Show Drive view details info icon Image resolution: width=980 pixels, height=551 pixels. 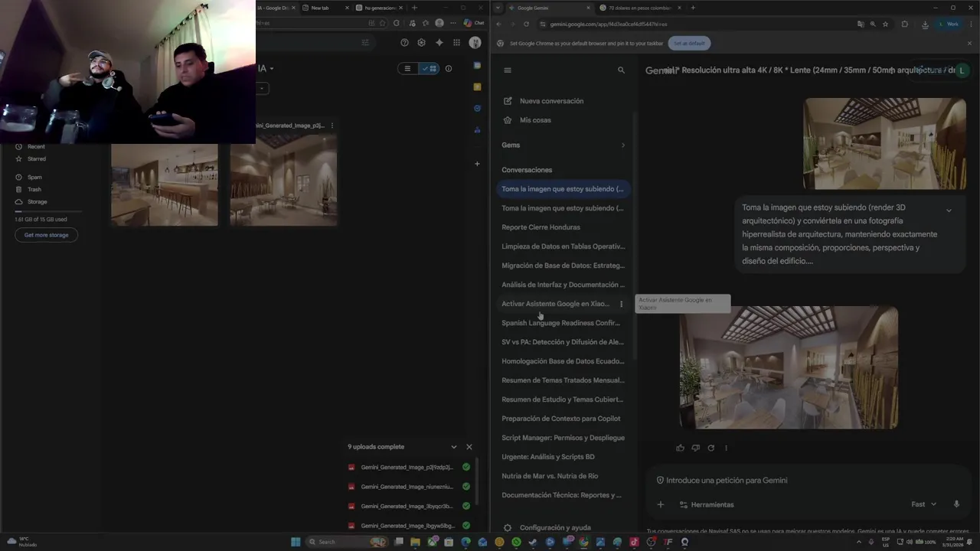(x=449, y=68)
